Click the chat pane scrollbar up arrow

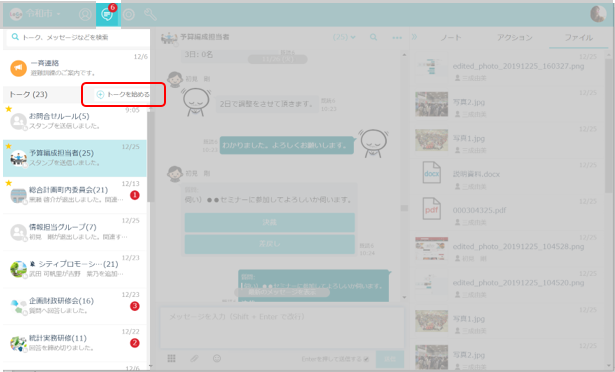coord(404,55)
